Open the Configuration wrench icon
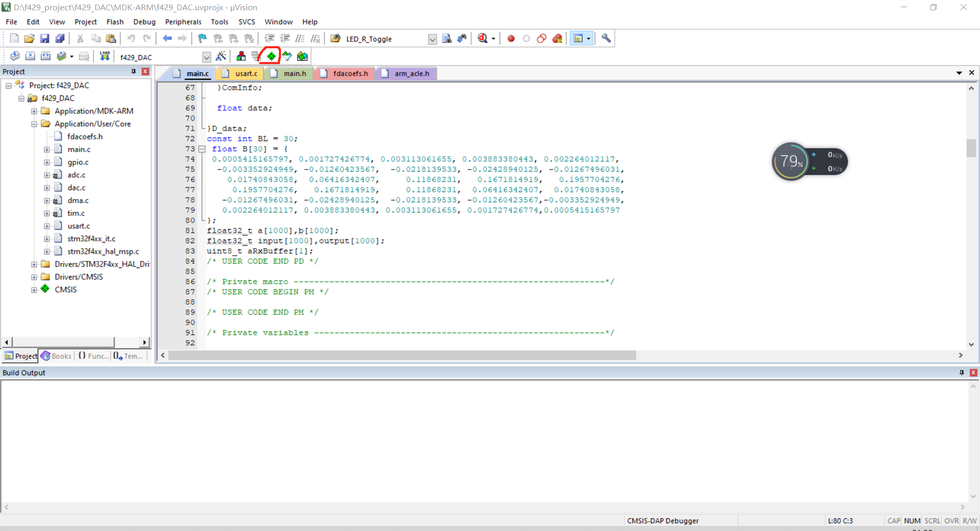The height and width of the screenshot is (531, 980). pos(606,38)
